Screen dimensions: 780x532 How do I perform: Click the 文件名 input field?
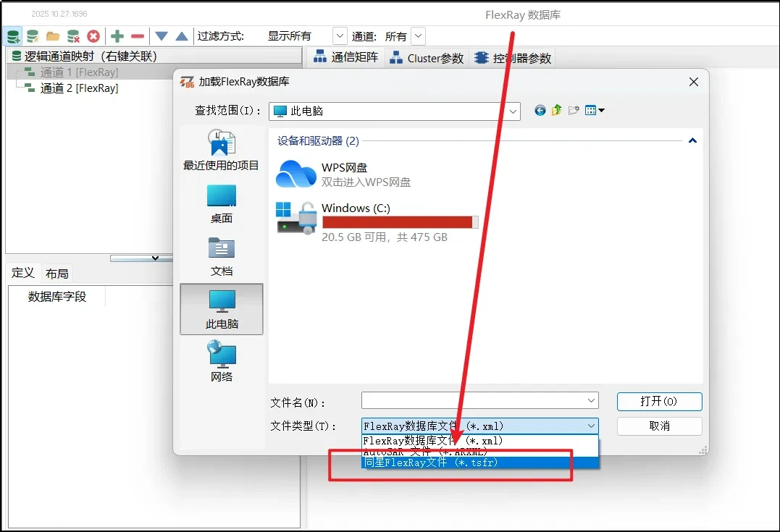coord(474,401)
